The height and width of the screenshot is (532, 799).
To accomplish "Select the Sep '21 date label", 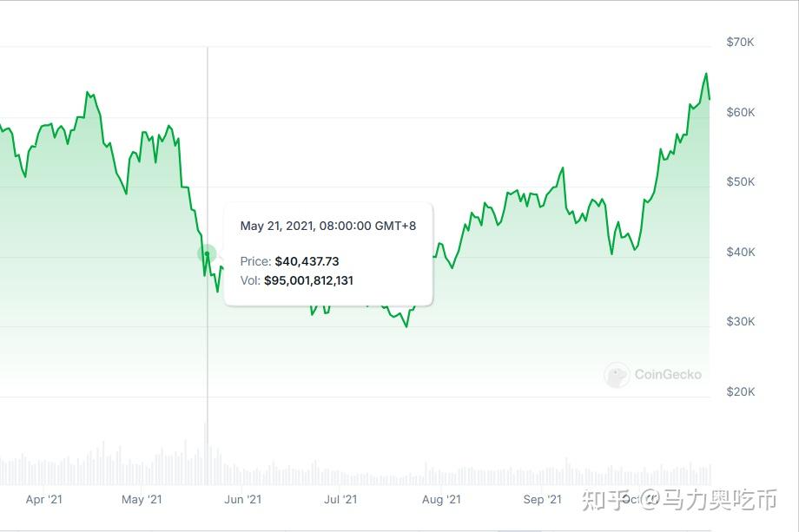I will tap(543, 499).
